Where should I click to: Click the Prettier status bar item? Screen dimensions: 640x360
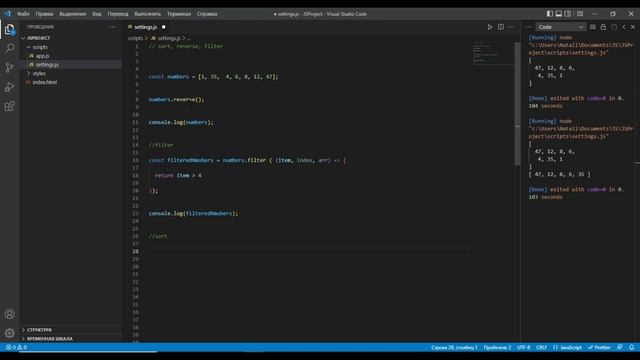(599, 347)
